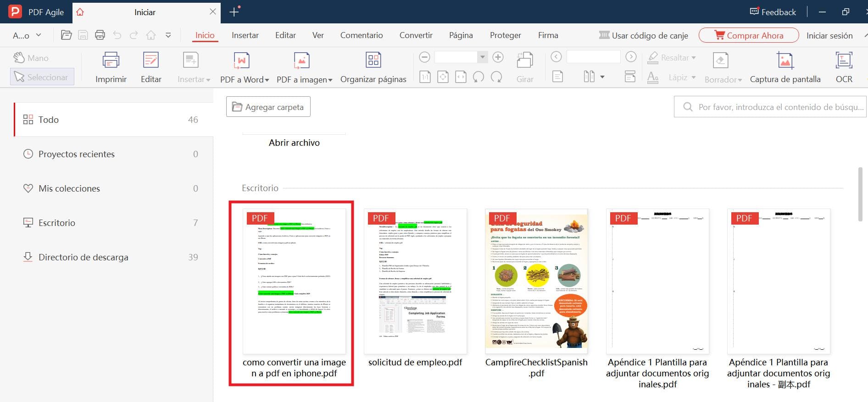The image size is (868, 402).
Task: Activate the Seleccionar tool
Action: coord(42,77)
